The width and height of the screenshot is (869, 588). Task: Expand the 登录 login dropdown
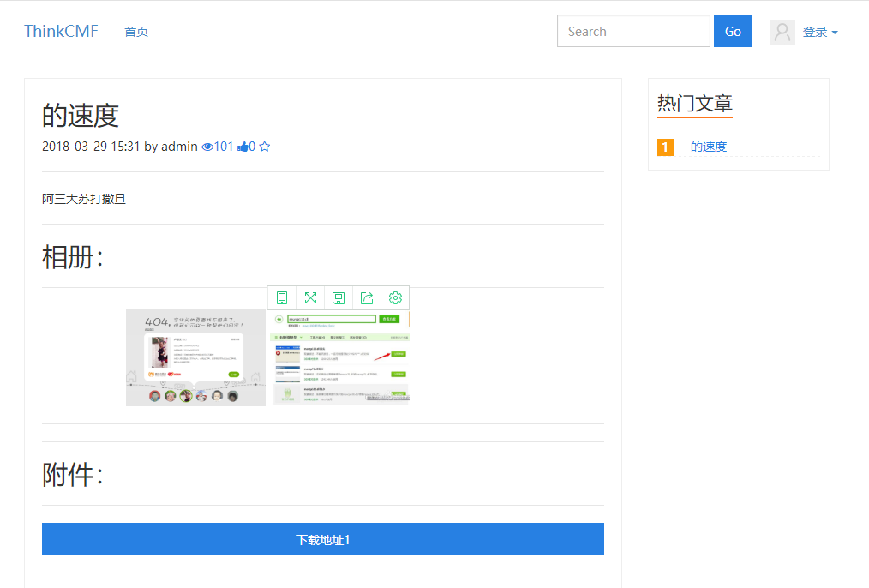pos(819,32)
